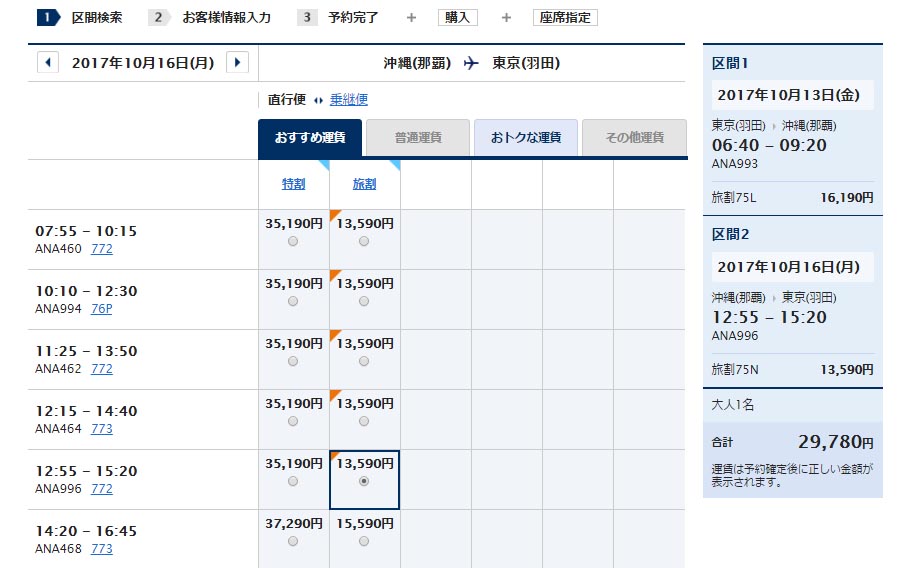The image size is (900, 568).
Task: Pick the selected 旅割 radio for ANA996
Action: [x=364, y=481]
